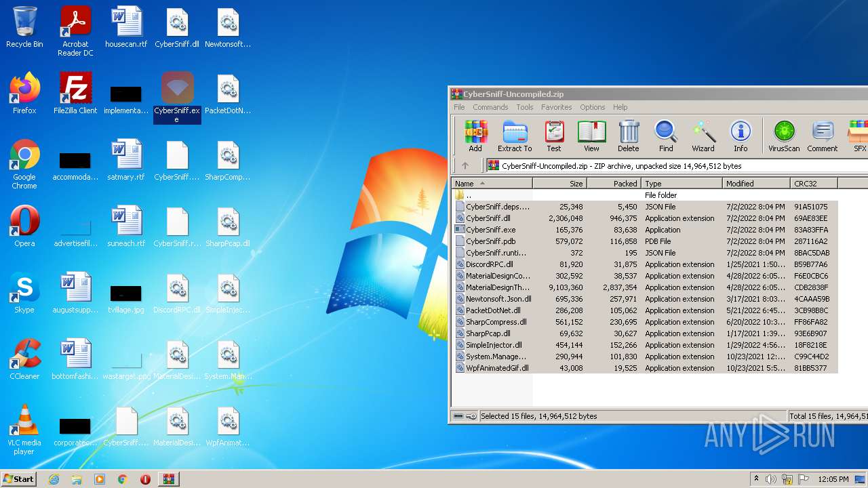This screenshot has height=488, width=868.
Task: Click WinRAR taskbar button
Action: click(168, 479)
